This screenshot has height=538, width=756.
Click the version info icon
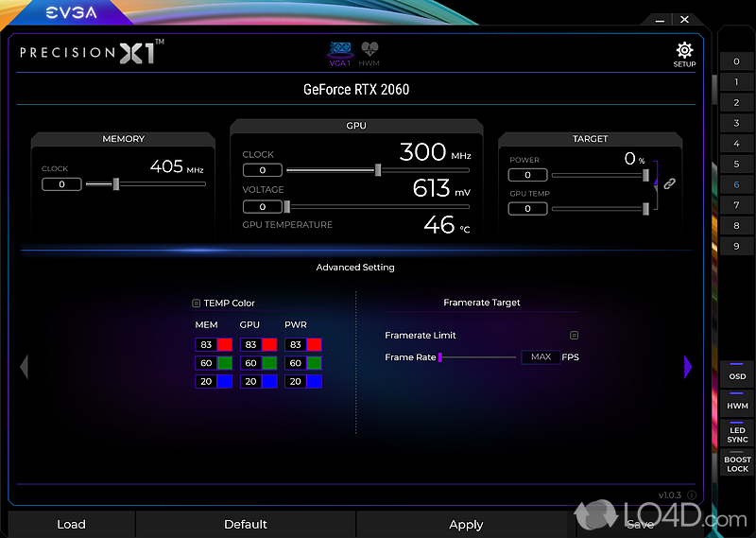pyautogui.click(x=692, y=495)
